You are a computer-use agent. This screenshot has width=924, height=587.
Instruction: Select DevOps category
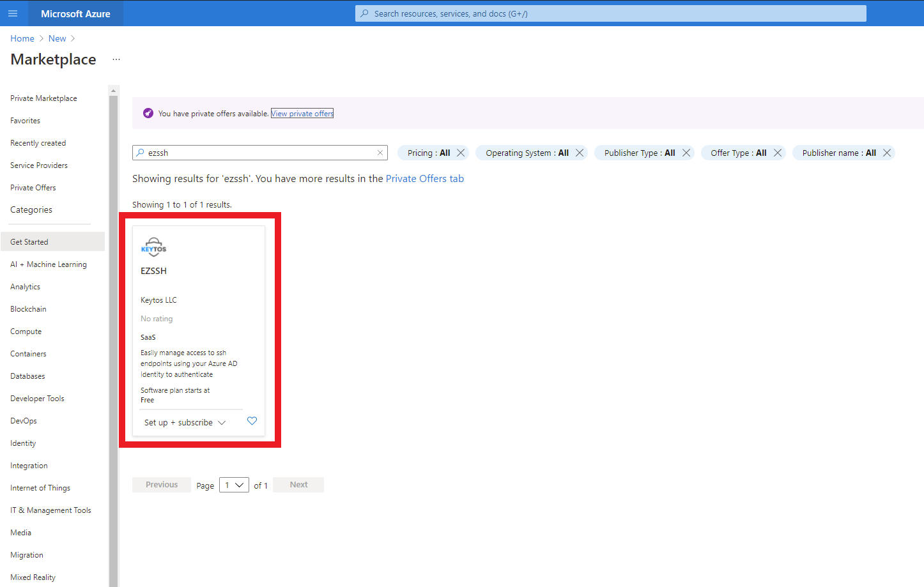[x=24, y=421]
